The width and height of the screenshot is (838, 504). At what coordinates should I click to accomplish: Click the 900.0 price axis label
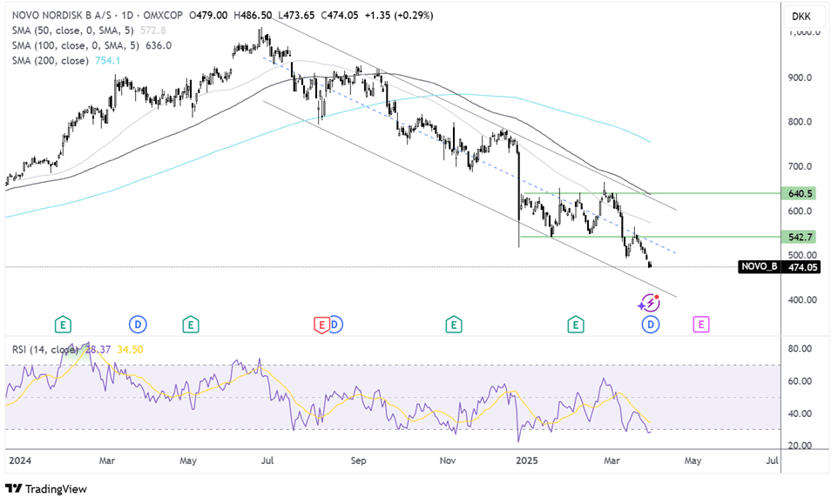[x=800, y=77]
